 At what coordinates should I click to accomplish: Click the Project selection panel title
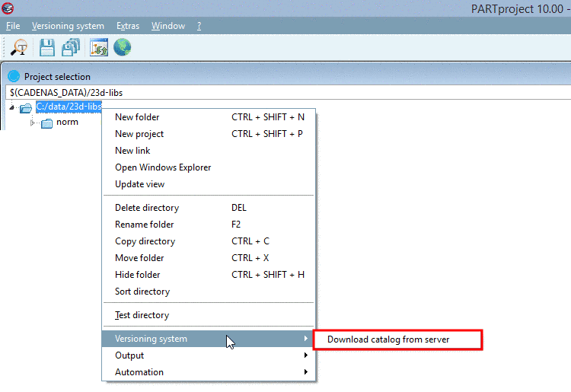(x=57, y=77)
